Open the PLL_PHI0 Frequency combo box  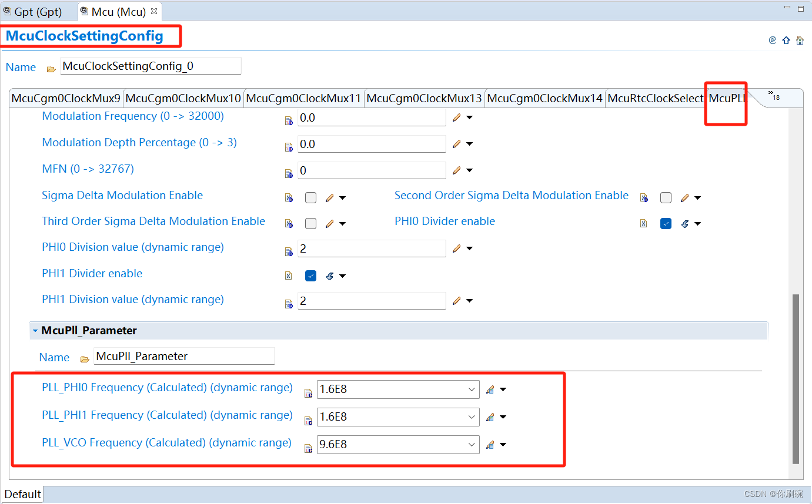pyautogui.click(x=472, y=389)
